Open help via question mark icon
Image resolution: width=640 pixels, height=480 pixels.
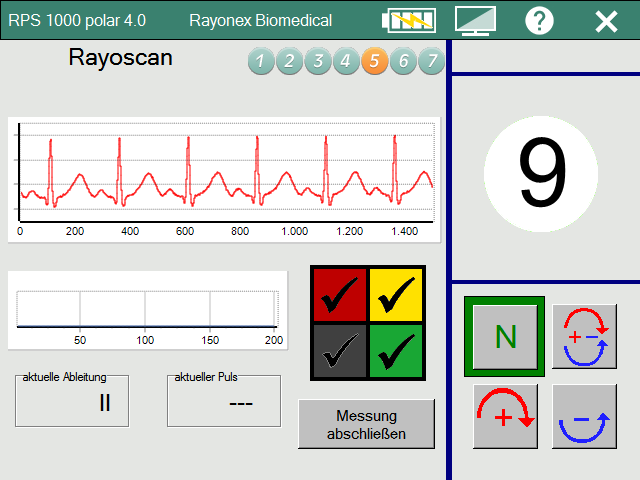[540, 20]
